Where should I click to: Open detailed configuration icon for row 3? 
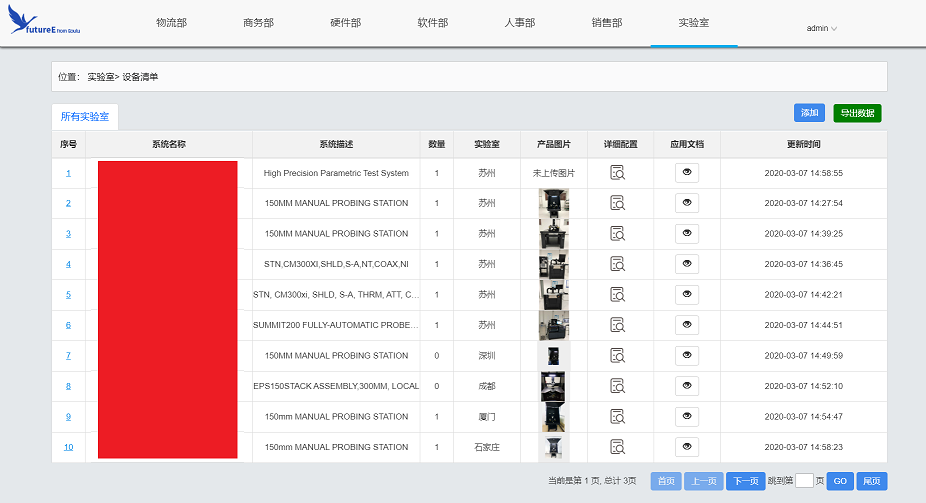click(618, 234)
